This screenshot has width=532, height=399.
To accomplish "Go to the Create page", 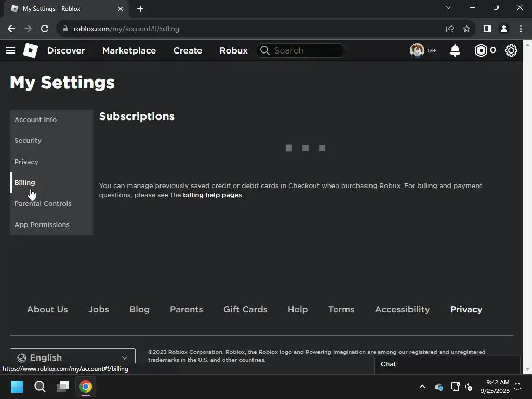I will coord(188,50).
